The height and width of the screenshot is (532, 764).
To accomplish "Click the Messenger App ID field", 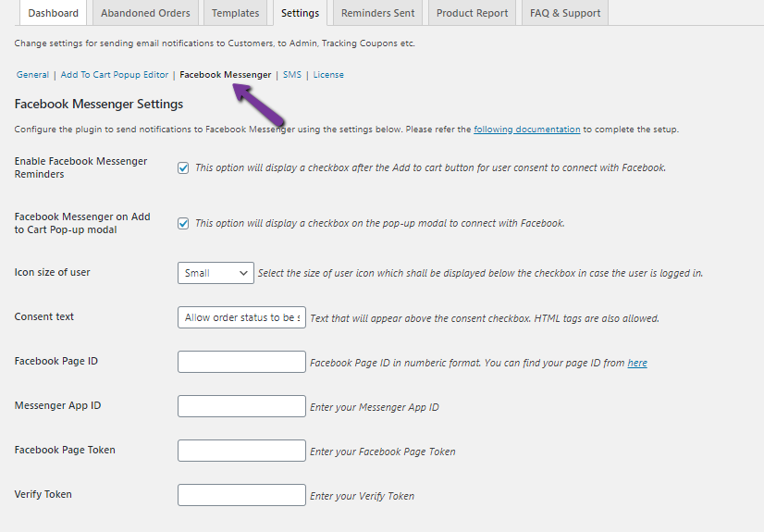I will 241,406.
